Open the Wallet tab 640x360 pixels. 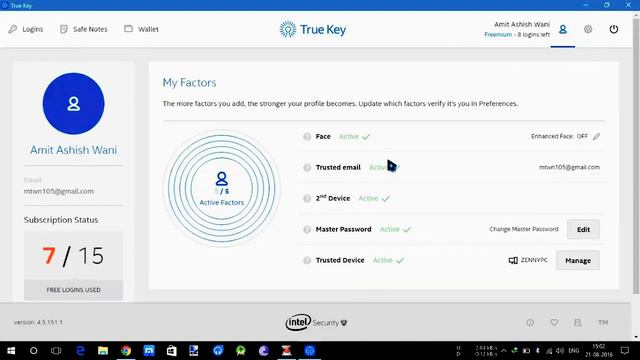coord(141,29)
